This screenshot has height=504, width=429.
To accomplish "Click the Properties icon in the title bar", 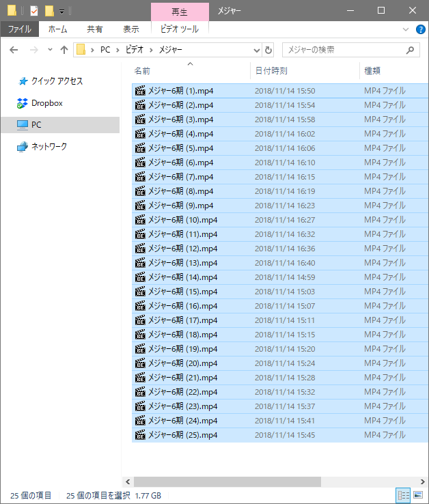I will point(34,10).
